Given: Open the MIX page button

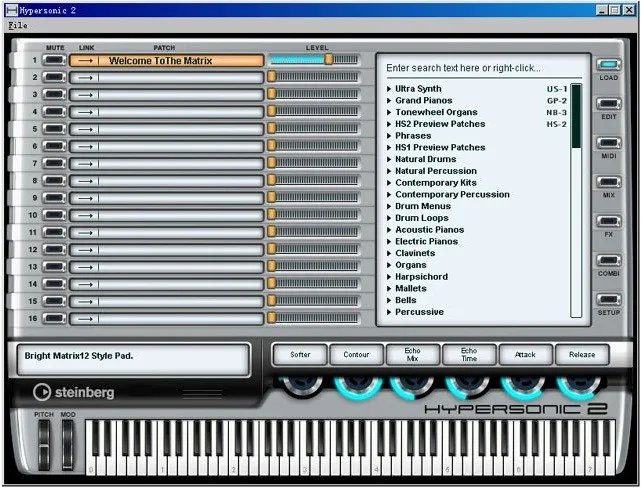Looking at the screenshot, I should 609,182.
